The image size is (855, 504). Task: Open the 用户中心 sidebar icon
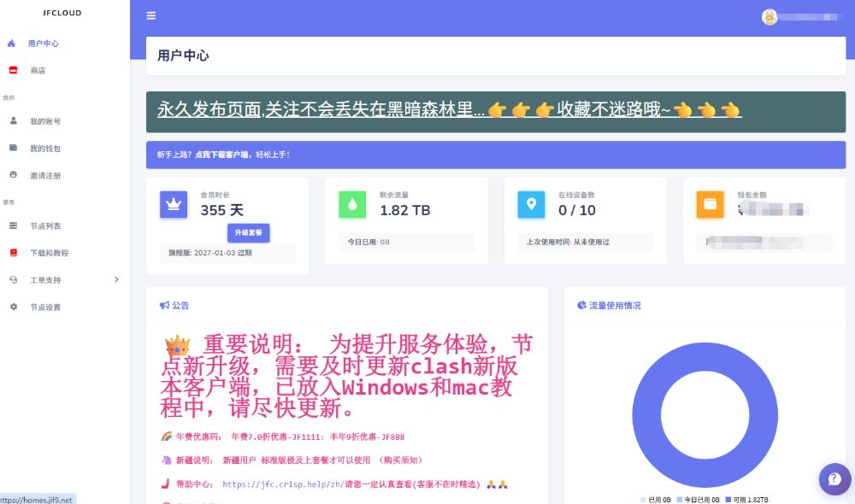click(11, 43)
